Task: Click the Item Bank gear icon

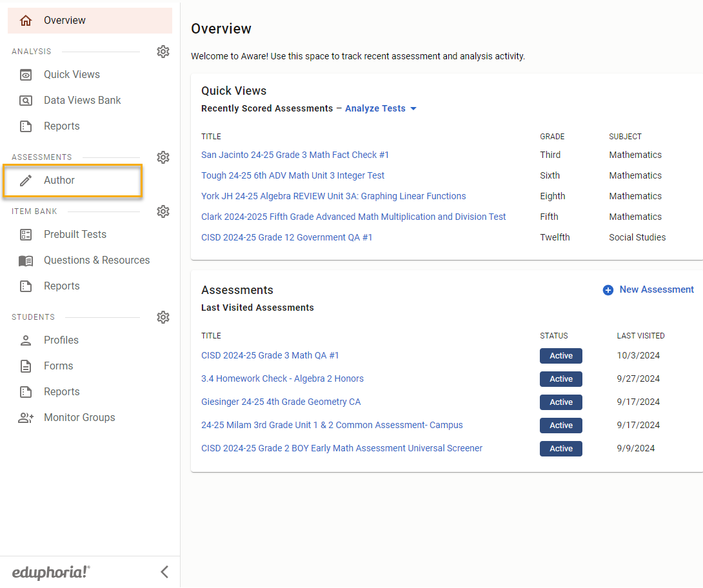Action: tap(163, 211)
